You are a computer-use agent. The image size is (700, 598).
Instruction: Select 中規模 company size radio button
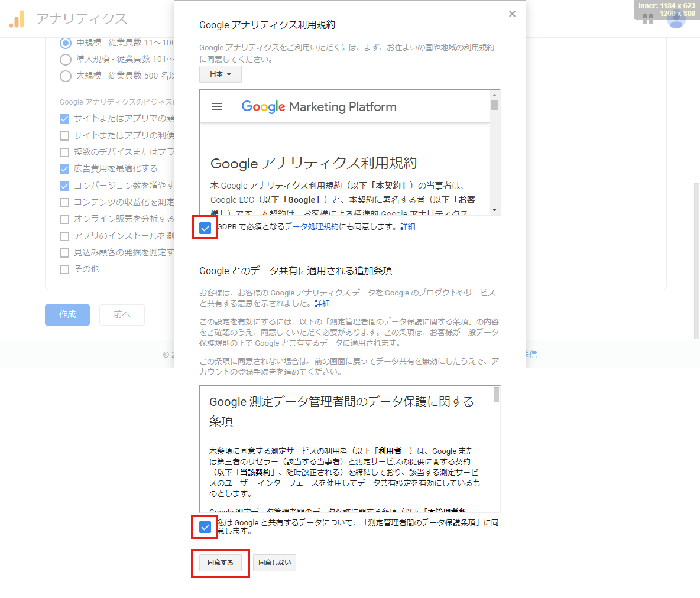coord(66,43)
